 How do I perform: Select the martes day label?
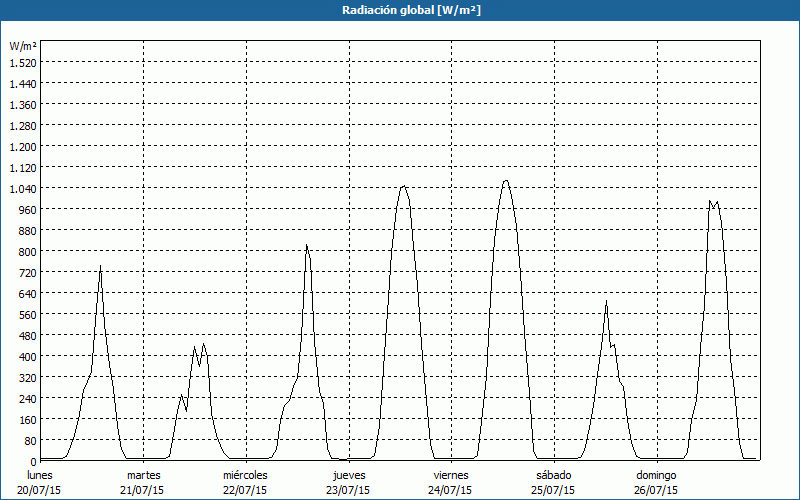(x=144, y=474)
